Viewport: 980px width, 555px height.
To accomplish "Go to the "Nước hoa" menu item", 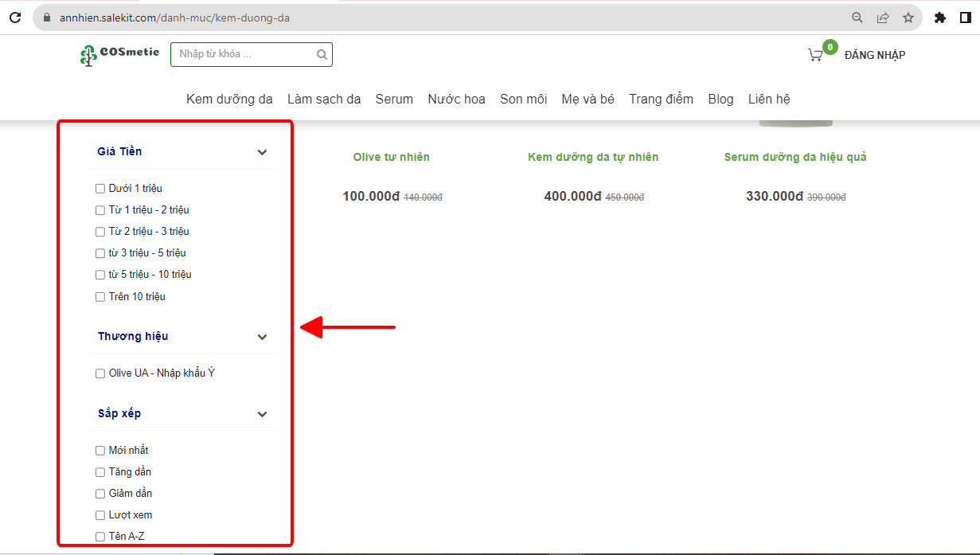I will tap(456, 100).
